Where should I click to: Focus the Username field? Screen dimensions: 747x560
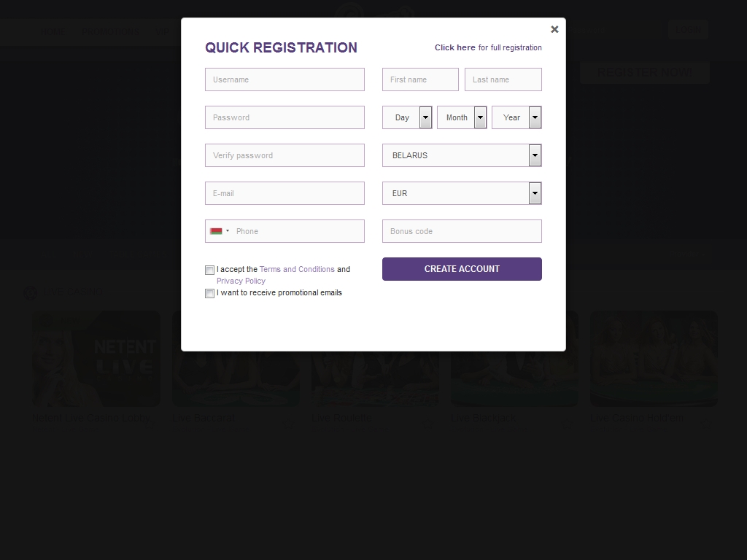coord(285,79)
